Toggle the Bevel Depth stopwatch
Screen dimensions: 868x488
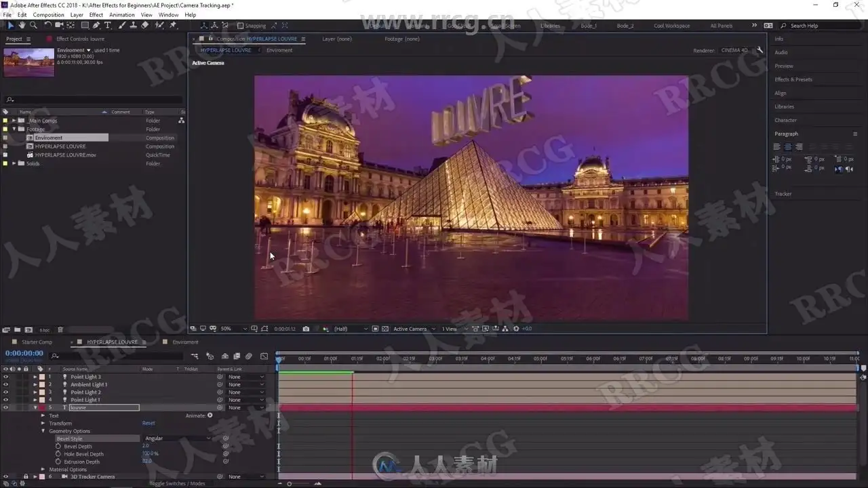tap(58, 446)
